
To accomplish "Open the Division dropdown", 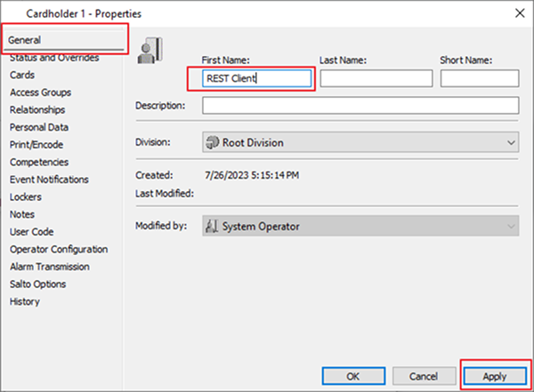I will click(x=360, y=142).
